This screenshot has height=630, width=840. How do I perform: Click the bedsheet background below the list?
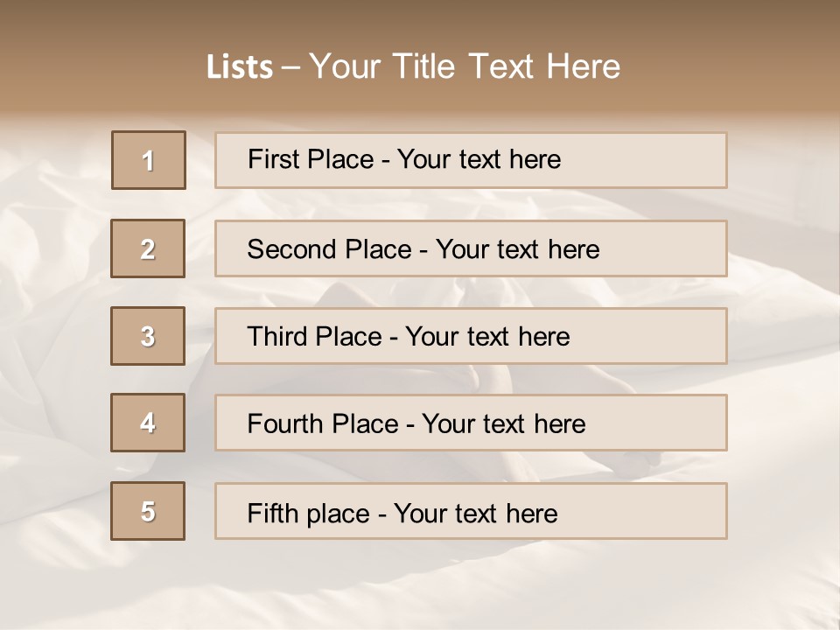click(420, 582)
